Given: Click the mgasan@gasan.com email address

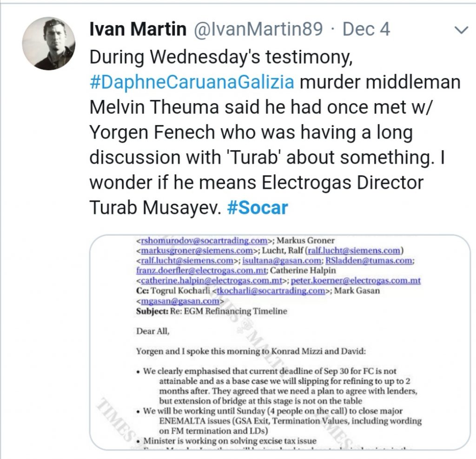Looking at the screenshot, I should [x=180, y=301].
